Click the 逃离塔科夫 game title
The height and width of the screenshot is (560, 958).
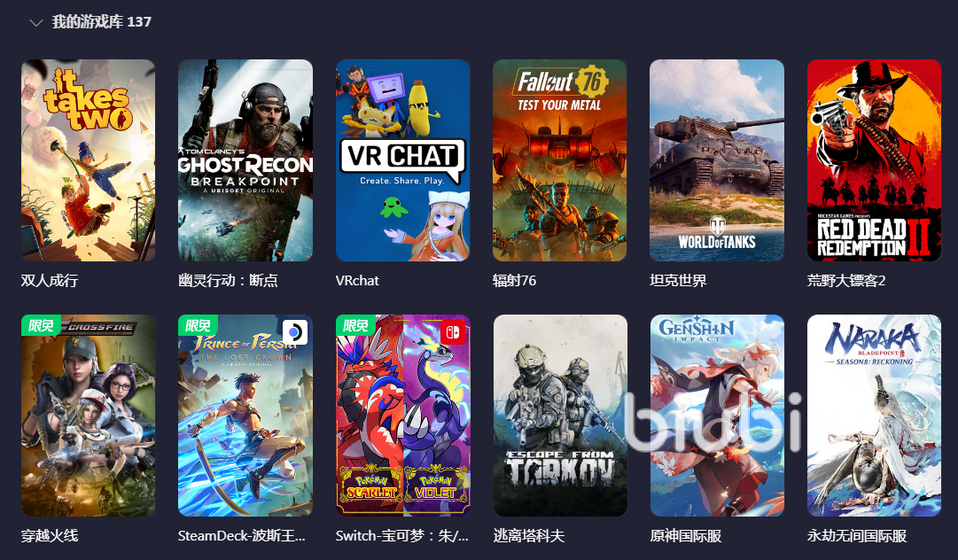click(528, 536)
